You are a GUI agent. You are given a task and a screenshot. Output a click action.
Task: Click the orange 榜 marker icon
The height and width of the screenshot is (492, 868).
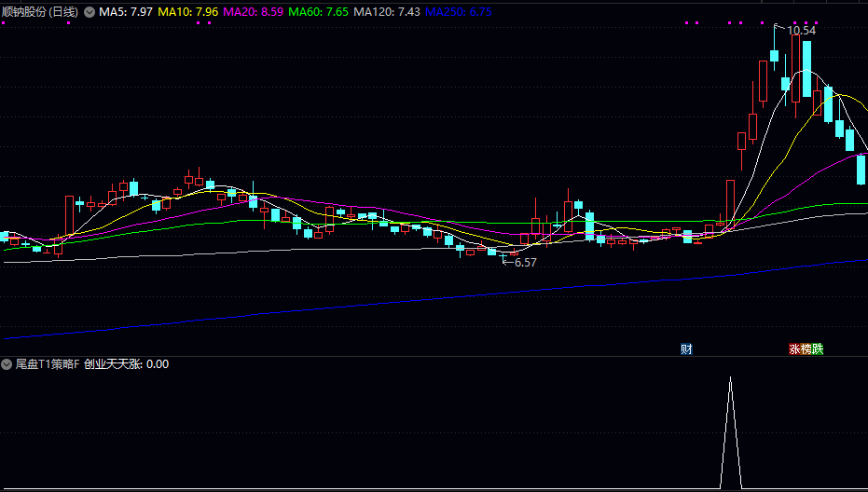[806, 349]
